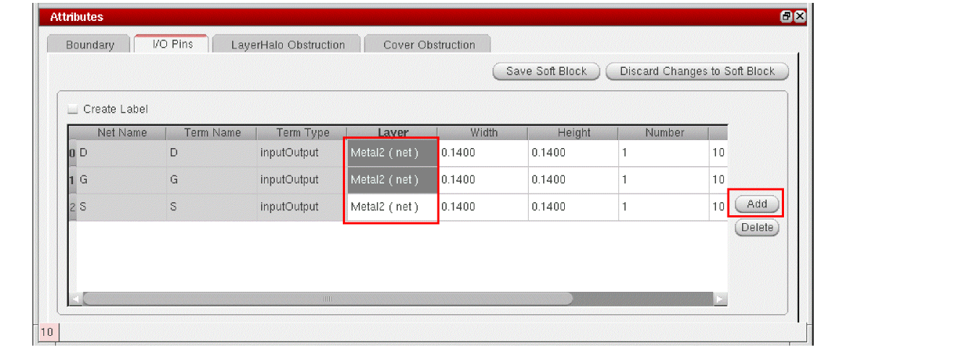Open Layer dropdown for net G

click(x=392, y=180)
